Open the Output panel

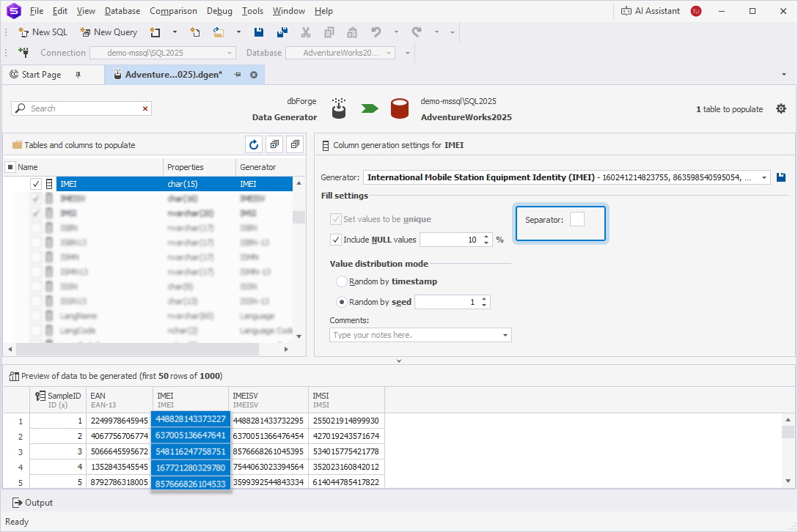pyautogui.click(x=32, y=503)
